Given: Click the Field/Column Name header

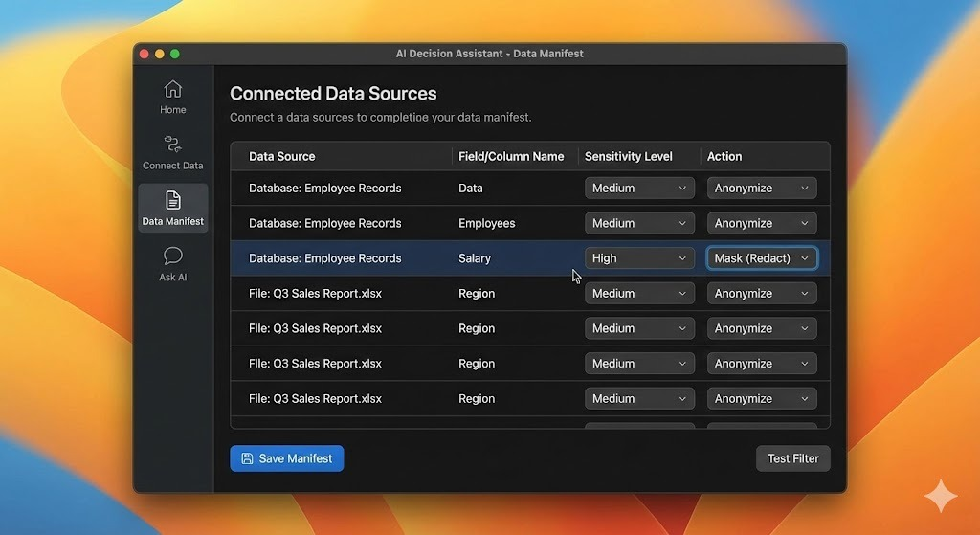Looking at the screenshot, I should point(511,156).
